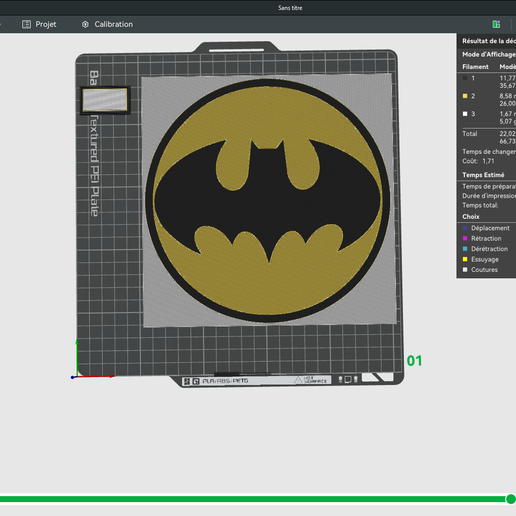Open the Mode d'Affichage selector
The image size is (516, 516).
click(488, 54)
